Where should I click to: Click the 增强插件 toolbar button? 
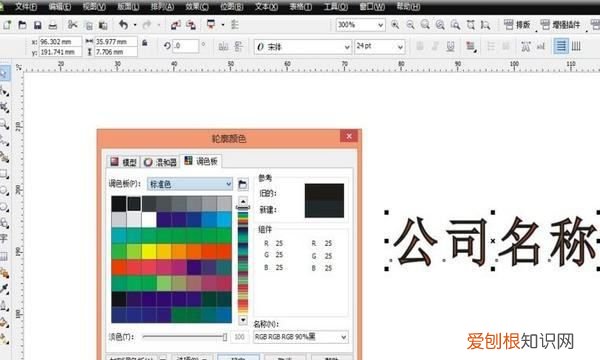tap(560, 25)
